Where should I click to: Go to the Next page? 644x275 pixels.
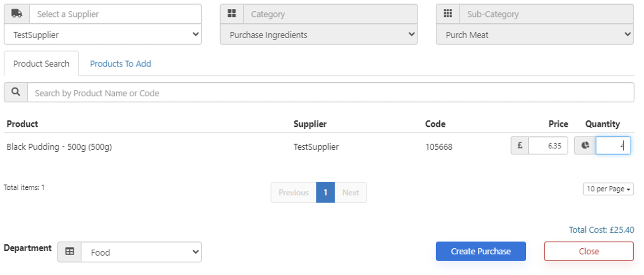tap(351, 192)
